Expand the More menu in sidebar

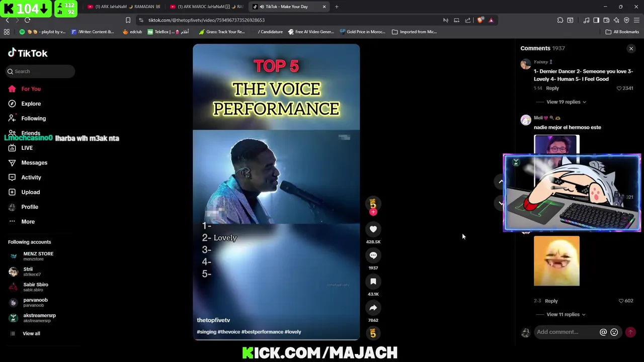[x=28, y=222]
